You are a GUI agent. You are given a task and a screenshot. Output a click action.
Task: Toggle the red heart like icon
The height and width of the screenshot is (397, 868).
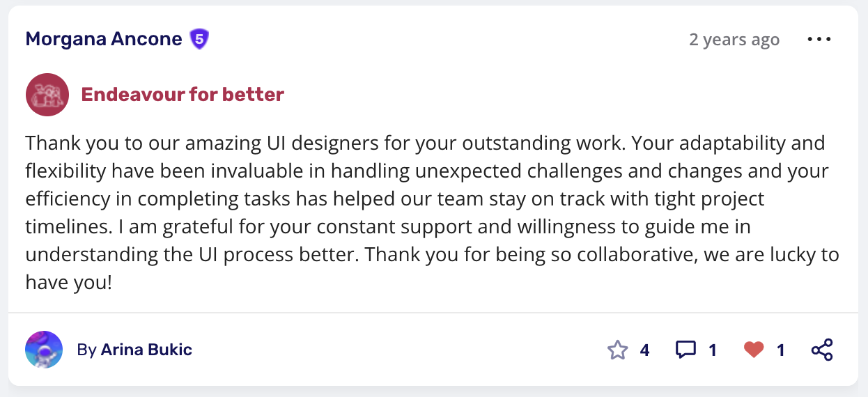coord(754,350)
